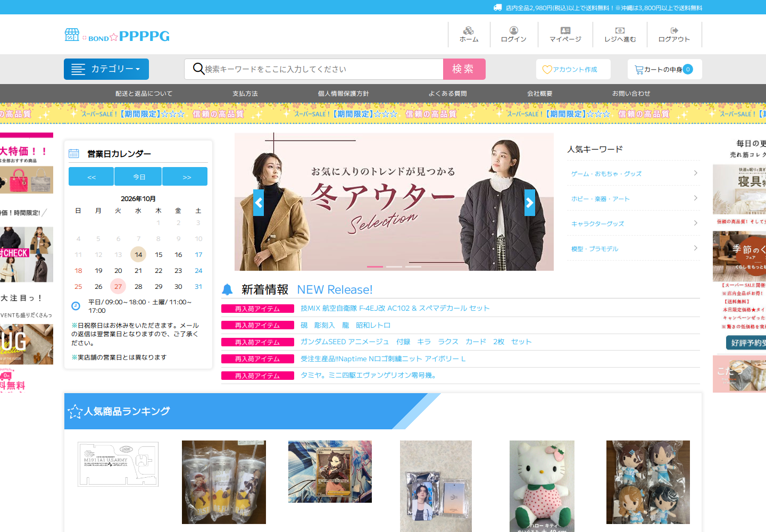Click the star icon beside 人気商品ランキング
The image size is (766, 532).
75,411
